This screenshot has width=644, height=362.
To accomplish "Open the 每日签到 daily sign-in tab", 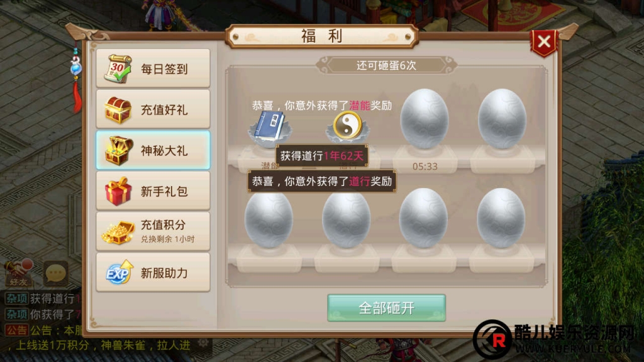I will coord(153,68).
